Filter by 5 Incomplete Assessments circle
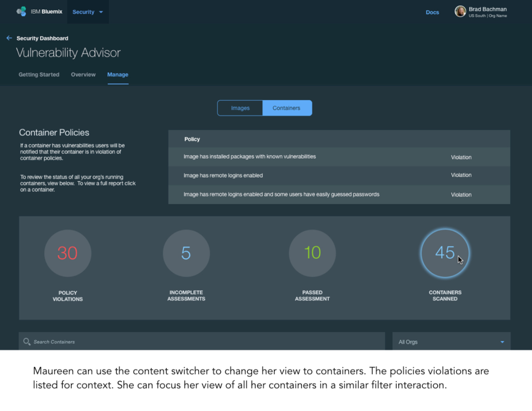Screen dimensions: 532x411 186,253
